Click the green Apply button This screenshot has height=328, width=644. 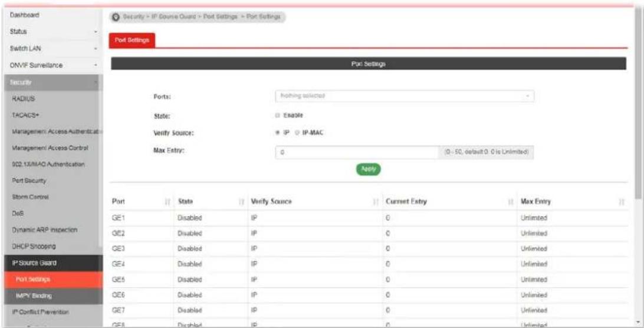[369, 169]
